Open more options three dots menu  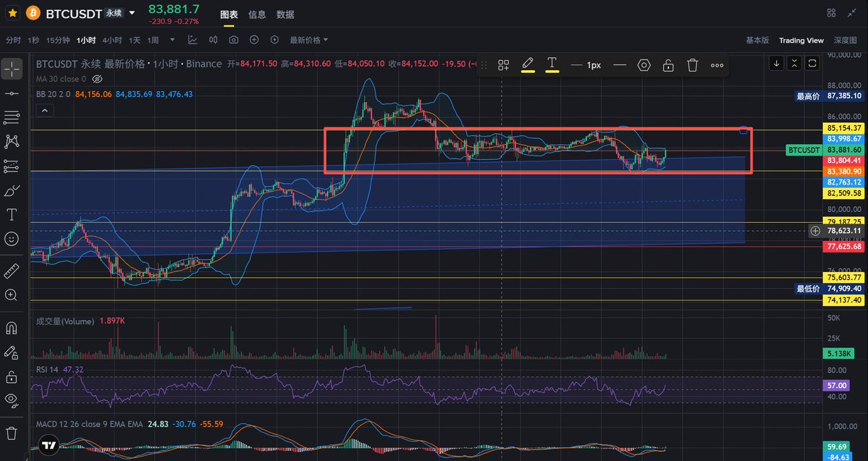pos(717,65)
